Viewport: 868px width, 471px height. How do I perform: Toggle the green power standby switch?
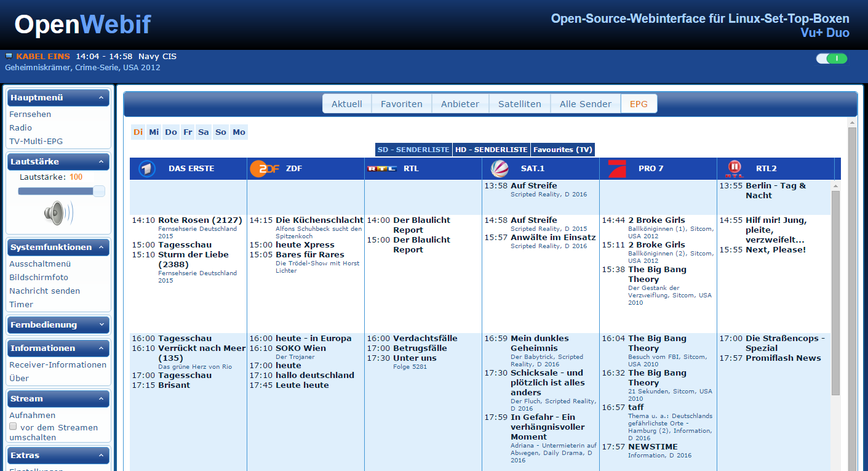coord(832,58)
